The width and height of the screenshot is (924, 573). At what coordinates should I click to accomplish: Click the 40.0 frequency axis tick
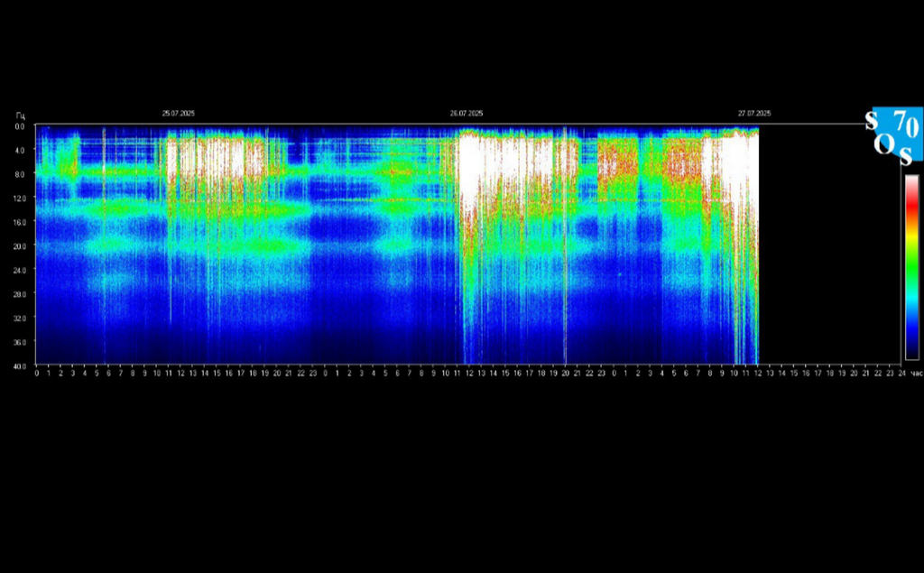19,365
